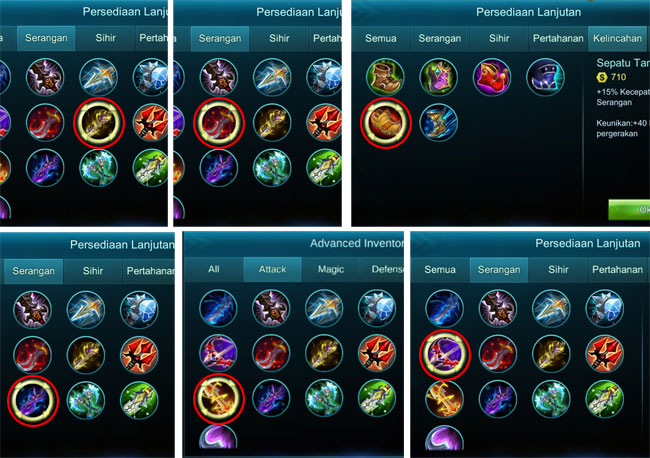Viewport: 650px width, 458px height.
Task: Click the green OK button
Action: tap(629, 209)
